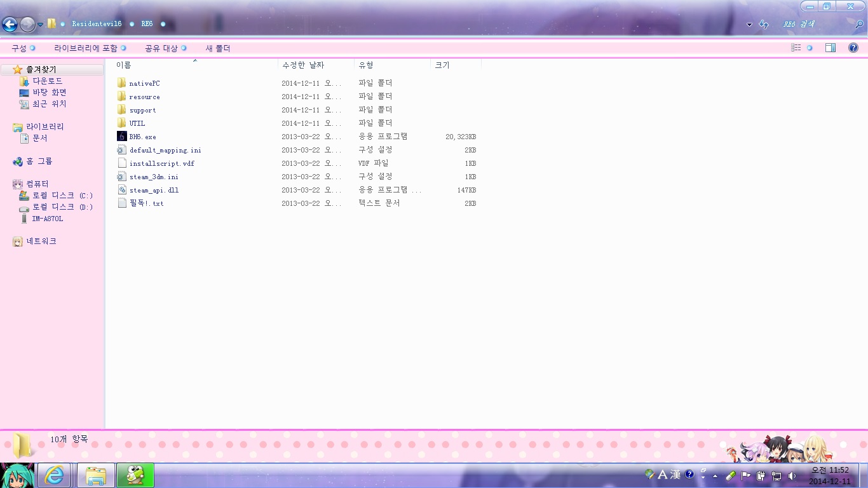The width and height of the screenshot is (868, 488).
Task: Open File Explorer taskbar button
Action: 96,475
